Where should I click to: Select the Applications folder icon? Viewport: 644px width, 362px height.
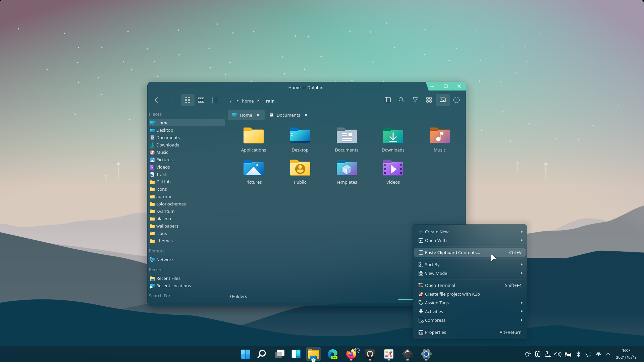[254, 136]
